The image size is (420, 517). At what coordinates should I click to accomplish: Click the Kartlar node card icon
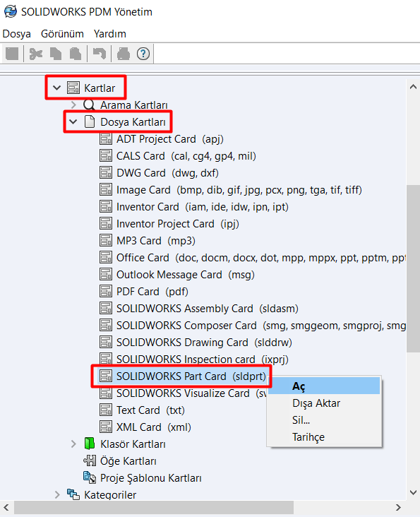pyautogui.click(x=73, y=88)
